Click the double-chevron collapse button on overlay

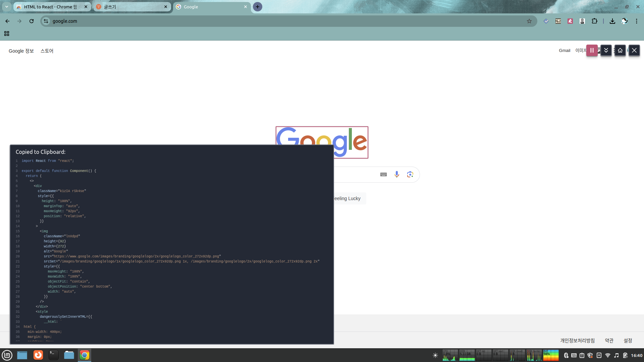[x=606, y=50]
